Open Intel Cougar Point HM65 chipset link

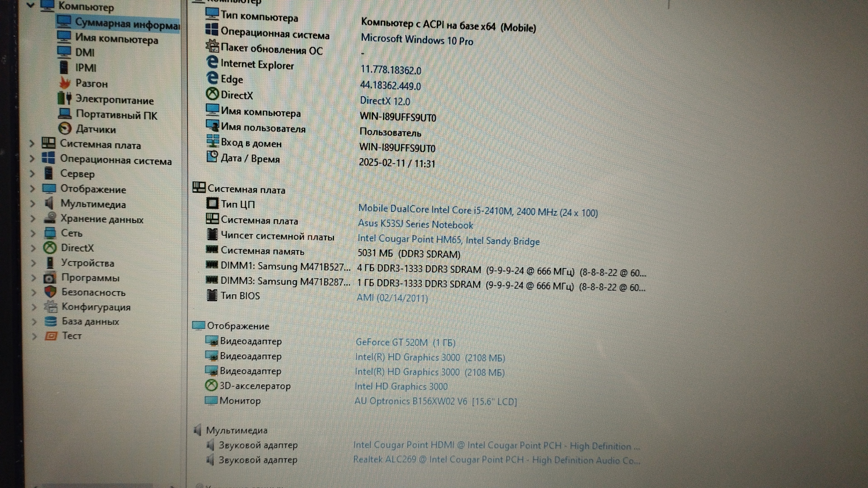(448, 240)
